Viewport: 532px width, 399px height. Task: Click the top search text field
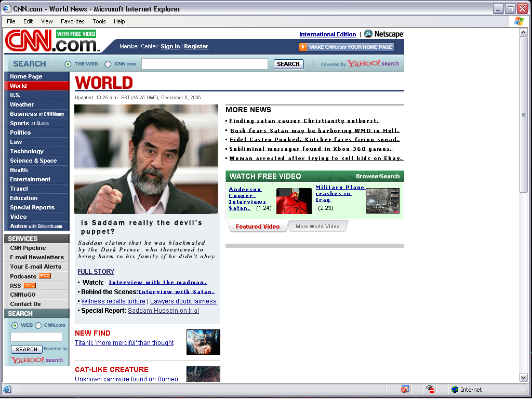point(205,64)
